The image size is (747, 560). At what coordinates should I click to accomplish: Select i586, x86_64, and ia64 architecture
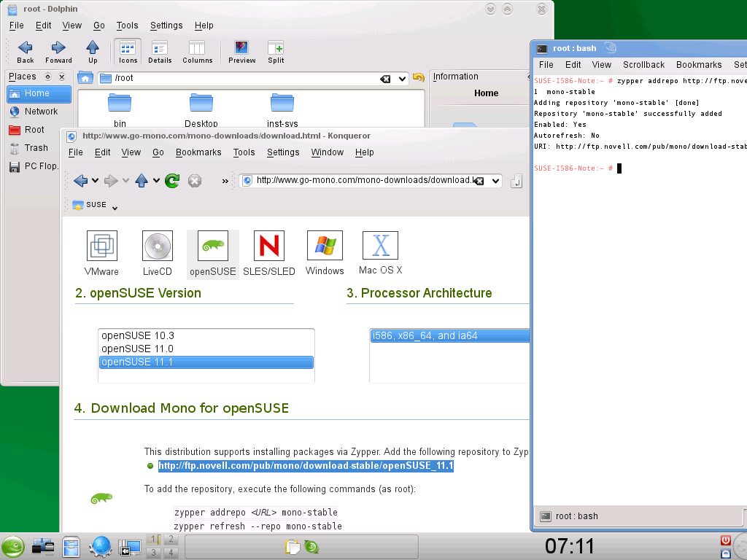(450, 336)
